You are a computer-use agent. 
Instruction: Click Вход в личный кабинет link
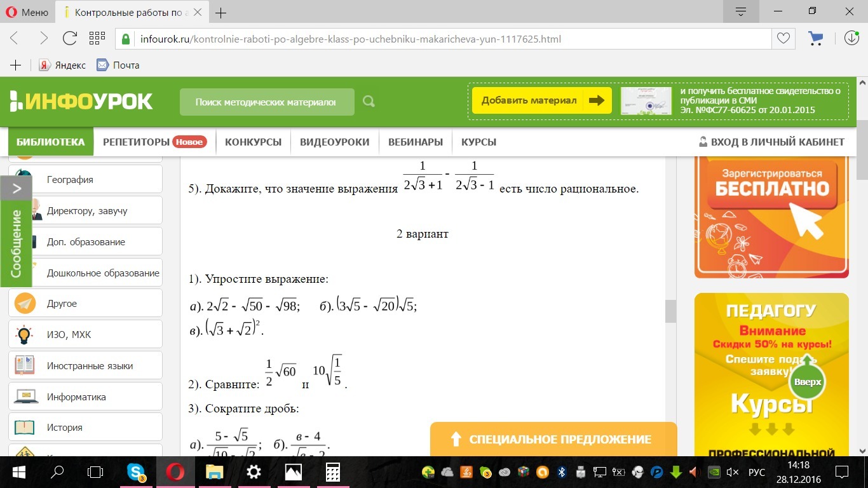tap(771, 142)
